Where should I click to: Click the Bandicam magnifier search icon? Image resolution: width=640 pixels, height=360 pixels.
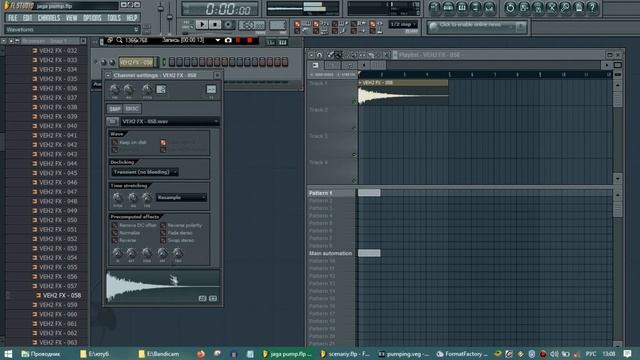click(120, 40)
